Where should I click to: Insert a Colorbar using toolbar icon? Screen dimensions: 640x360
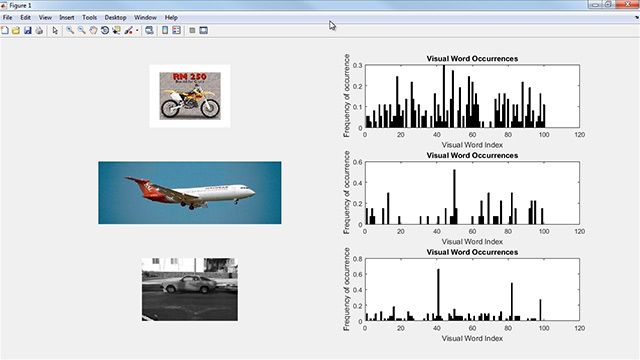tap(165, 31)
